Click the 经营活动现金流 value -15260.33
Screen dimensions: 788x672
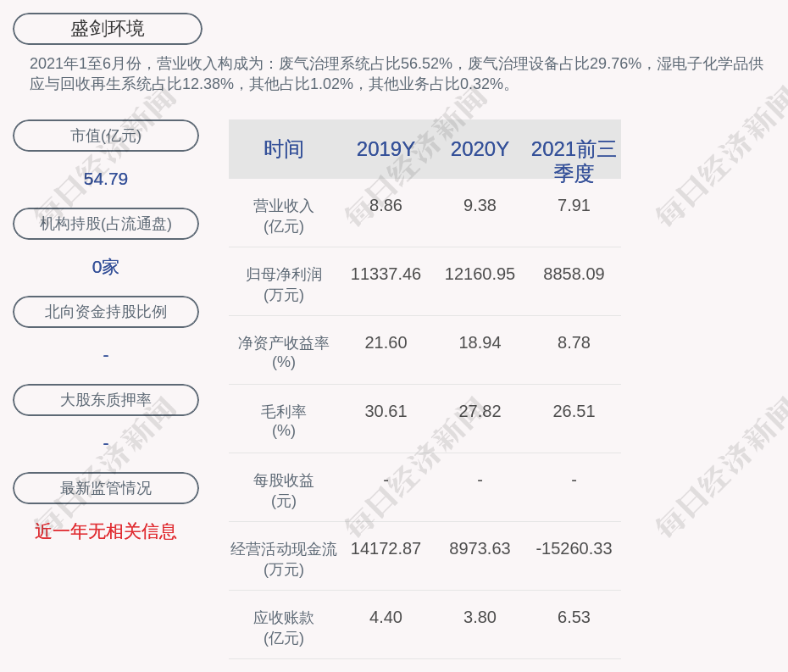point(574,548)
